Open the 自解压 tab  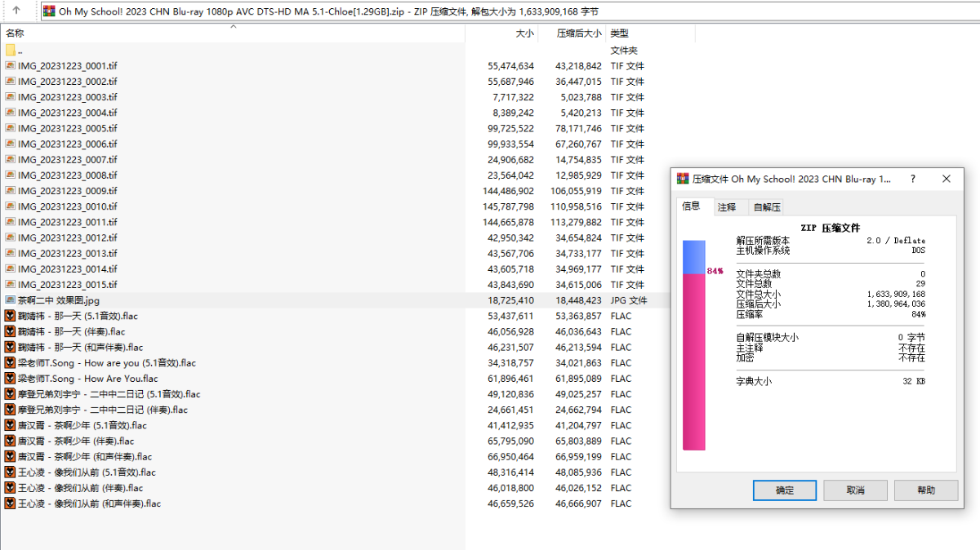click(x=767, y=207)
